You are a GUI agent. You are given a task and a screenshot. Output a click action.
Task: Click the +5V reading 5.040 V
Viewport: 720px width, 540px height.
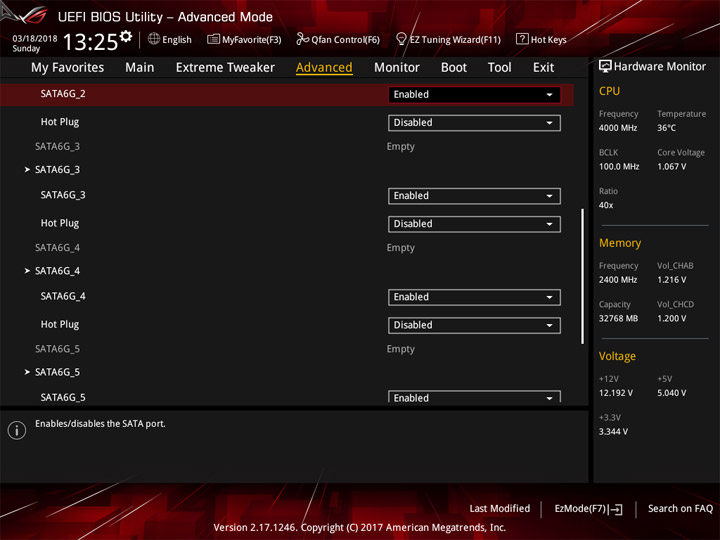tap(671, 393)
